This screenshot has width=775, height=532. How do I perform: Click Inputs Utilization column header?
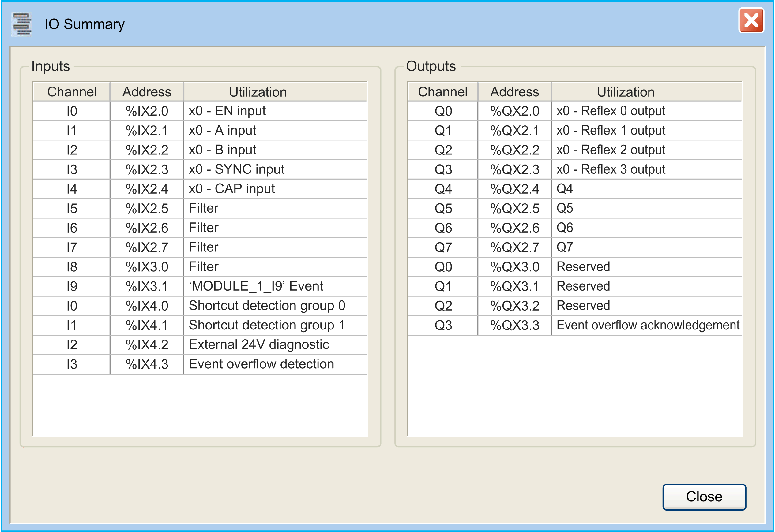[x=258, y=92]
